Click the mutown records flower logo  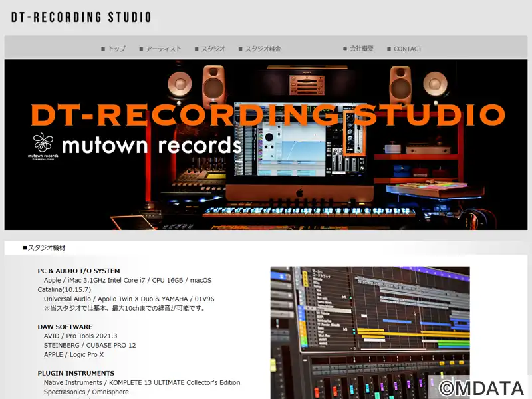(43, 146)
